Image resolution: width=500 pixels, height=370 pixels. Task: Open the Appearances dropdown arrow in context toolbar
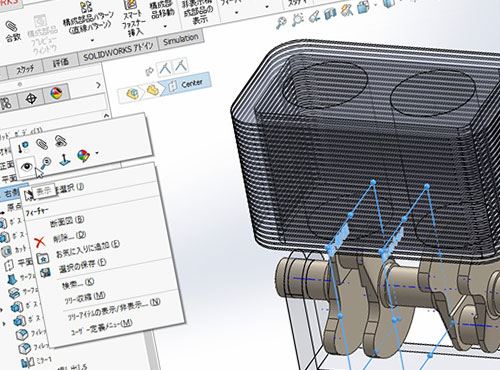(x=97, y=153)
